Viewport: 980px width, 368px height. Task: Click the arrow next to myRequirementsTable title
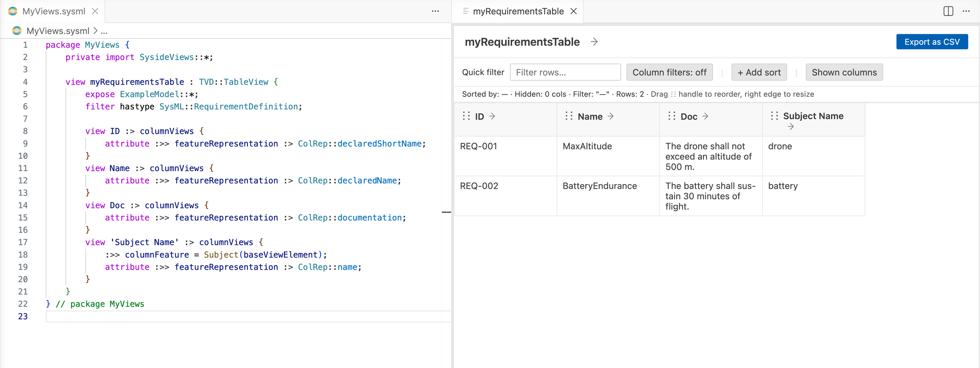pyautogui.click(x=594, y=42)
